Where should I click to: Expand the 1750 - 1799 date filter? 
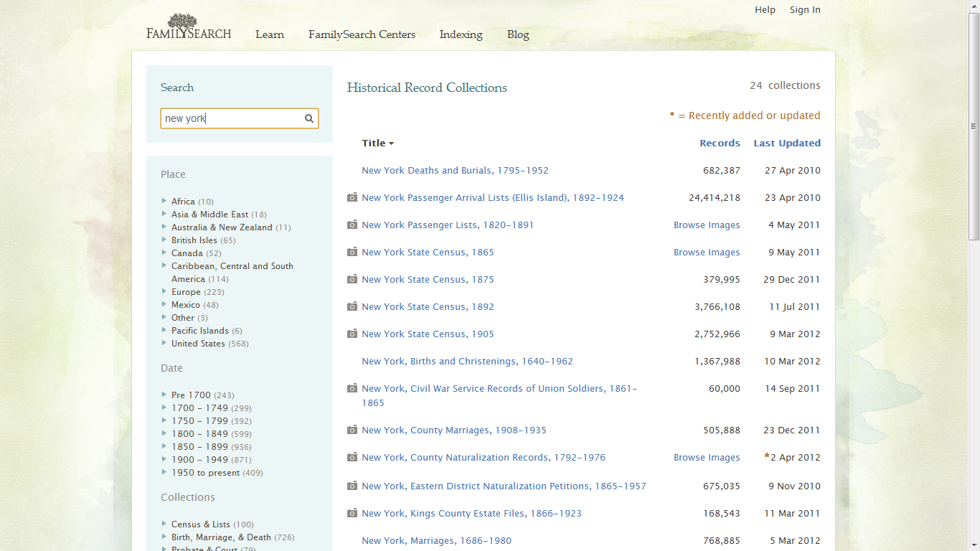(164, 420)
